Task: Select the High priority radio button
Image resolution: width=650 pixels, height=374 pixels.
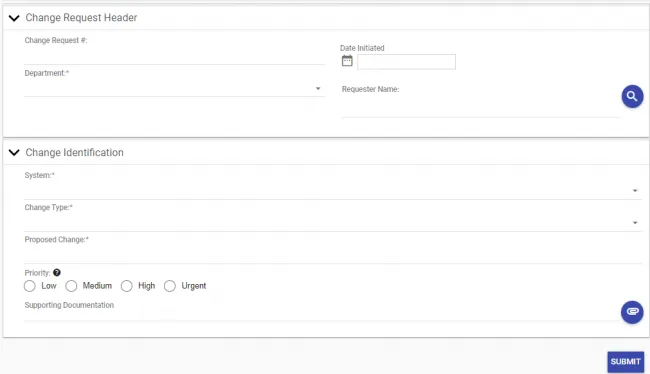Action: pos(127,286)
